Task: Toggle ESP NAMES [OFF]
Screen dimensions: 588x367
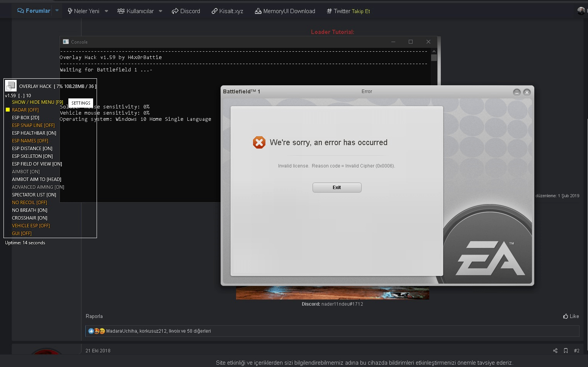Action: coord(30,141)
